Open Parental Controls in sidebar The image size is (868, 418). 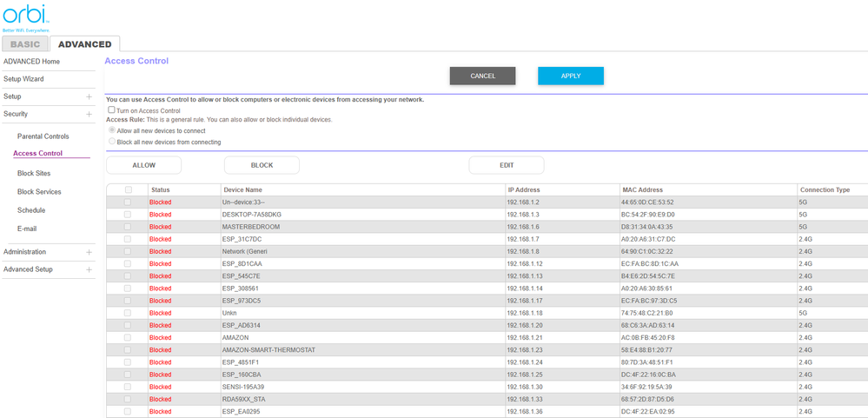tap(43, 136)
